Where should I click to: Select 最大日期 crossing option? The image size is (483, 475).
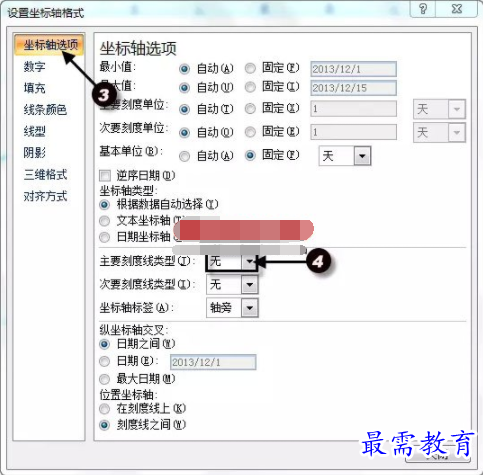(104, 379)
